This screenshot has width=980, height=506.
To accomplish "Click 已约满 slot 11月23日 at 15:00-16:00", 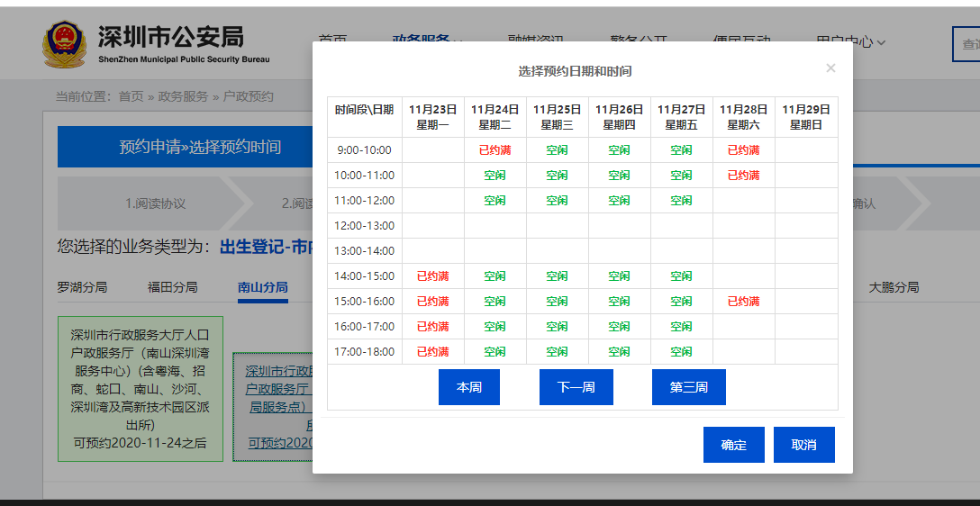I will click(x=432, y=302).
